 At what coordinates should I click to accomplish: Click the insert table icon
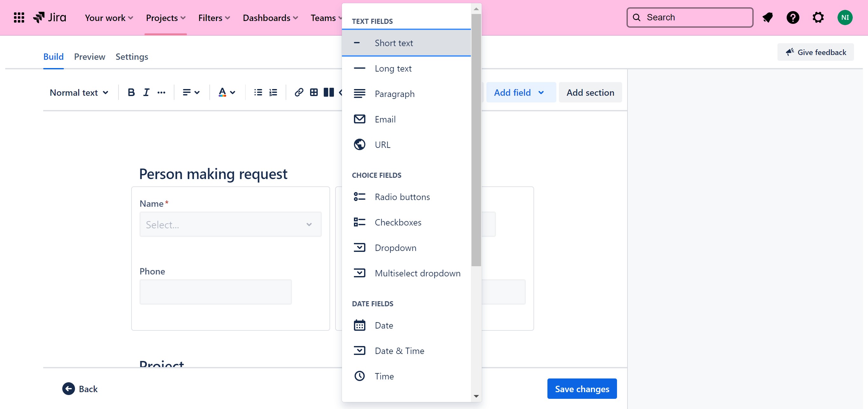point(314,92)
